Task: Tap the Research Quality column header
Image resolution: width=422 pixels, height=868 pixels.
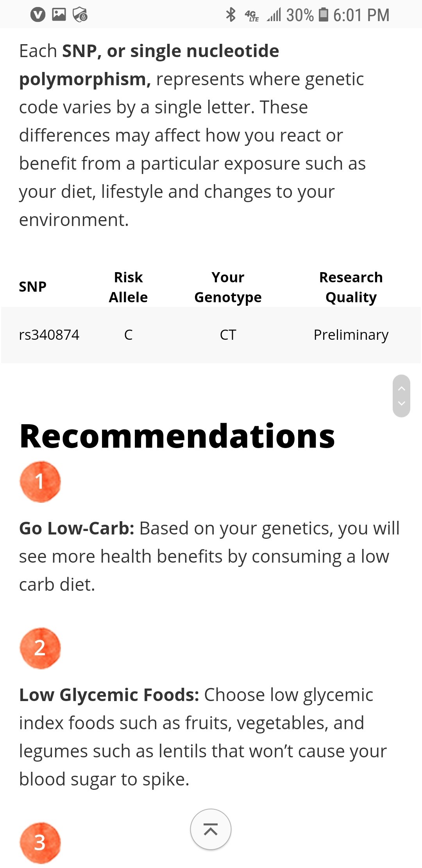Action: [351, 287]
